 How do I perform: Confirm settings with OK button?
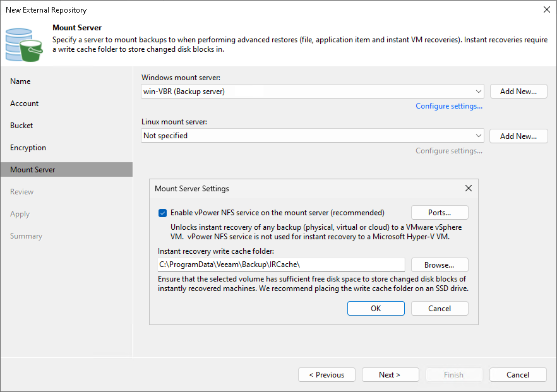pos(376,308)
